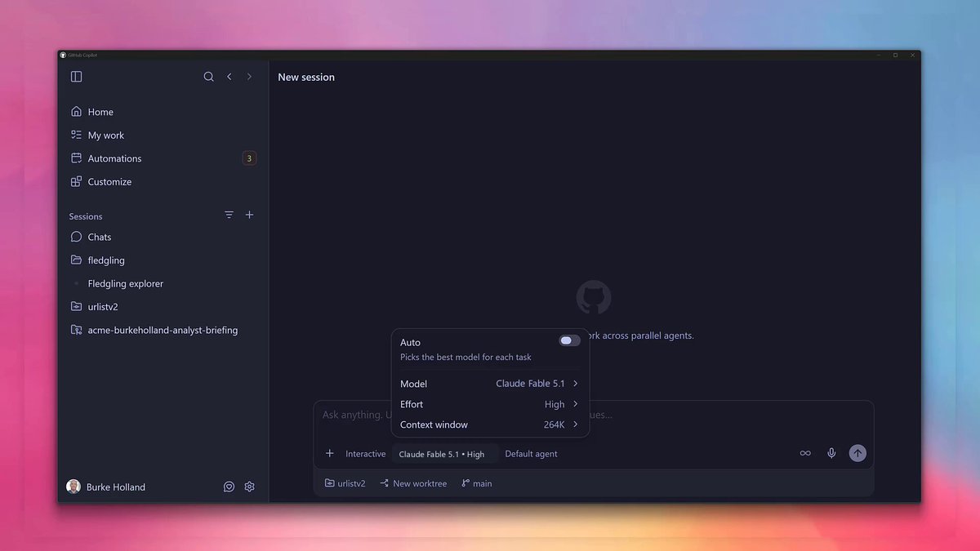Click the Interactive mode selector
Image resolution: width=980 pixels, height=551 pixels.
(366, 454)
